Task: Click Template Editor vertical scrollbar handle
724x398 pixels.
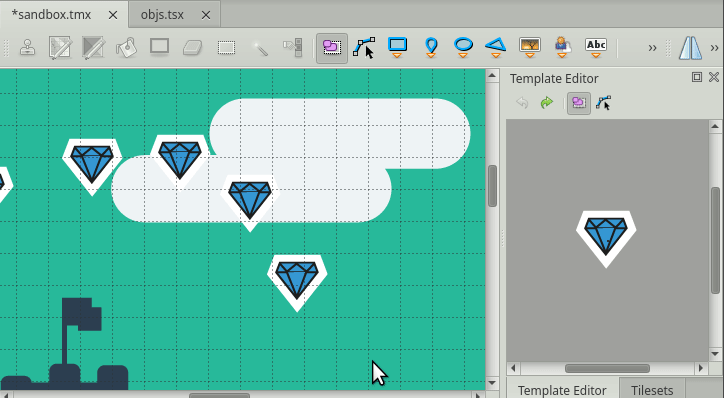Action: [x=715, y=240]
